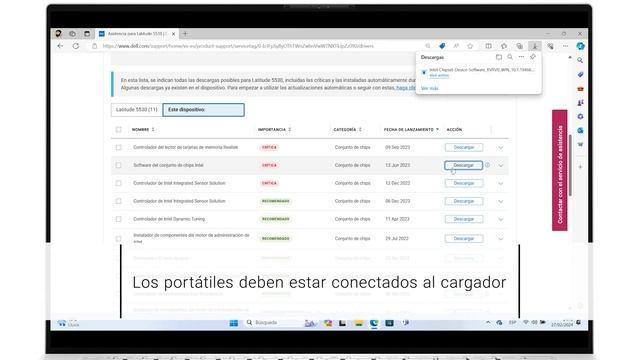This screenshot has height=360, width=640.
Task: Expand the 29 Jul 2022 management engine row
Action: [501, 239]
